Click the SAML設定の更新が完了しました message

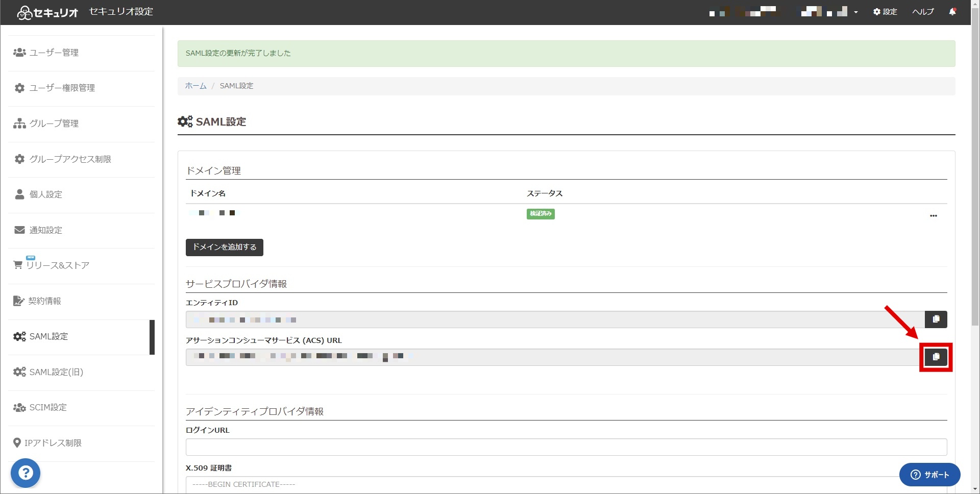point(238,53)
